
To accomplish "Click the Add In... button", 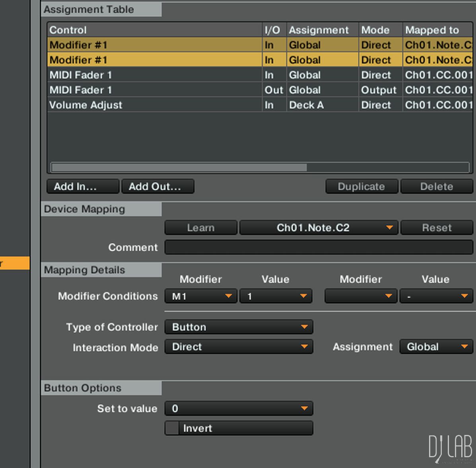I will click(x=83, y=186).
